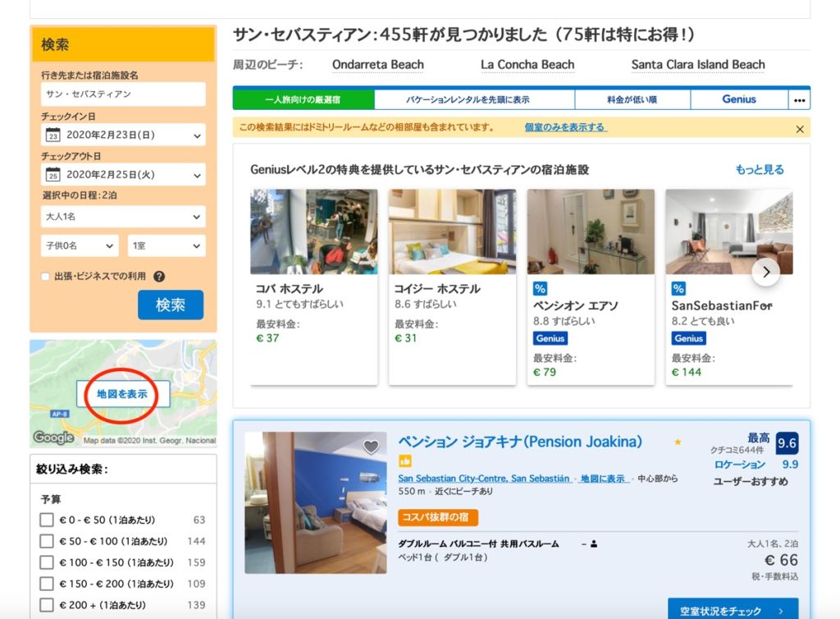The width and height of the screenshot is (840, 619).
Task: Open Pension Joakina property title link
Action: pyautogui.click(x=520, y=442)
